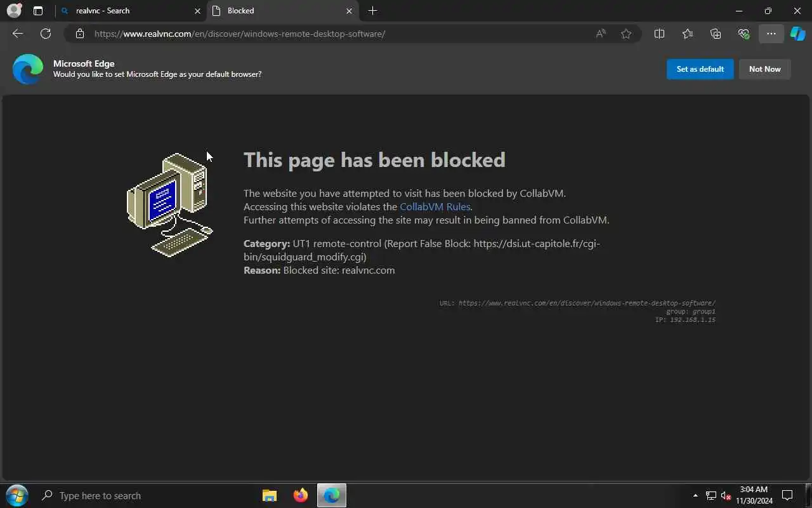
Task: Click Set as default button
Action: click(x=700, y=69)
